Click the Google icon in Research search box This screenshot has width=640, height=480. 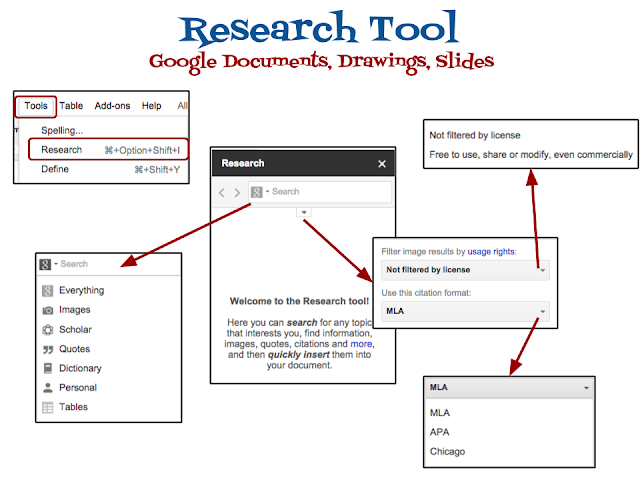click(257, 192)
